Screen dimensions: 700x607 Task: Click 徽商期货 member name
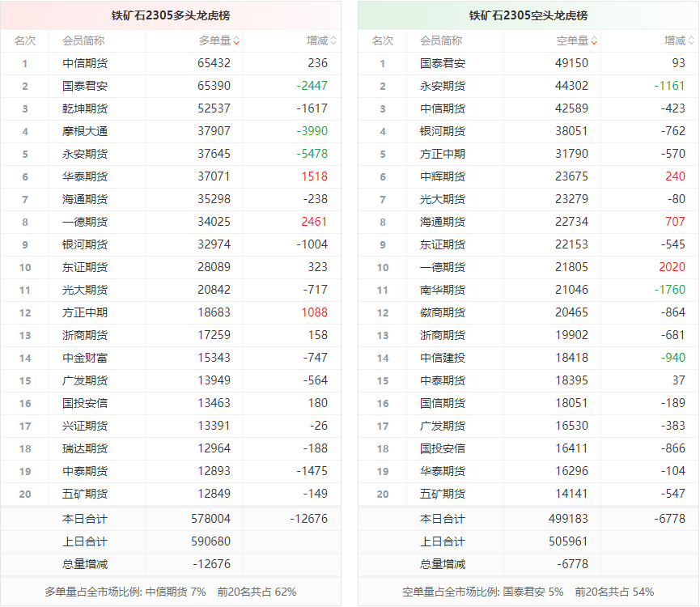pos(442,312)
